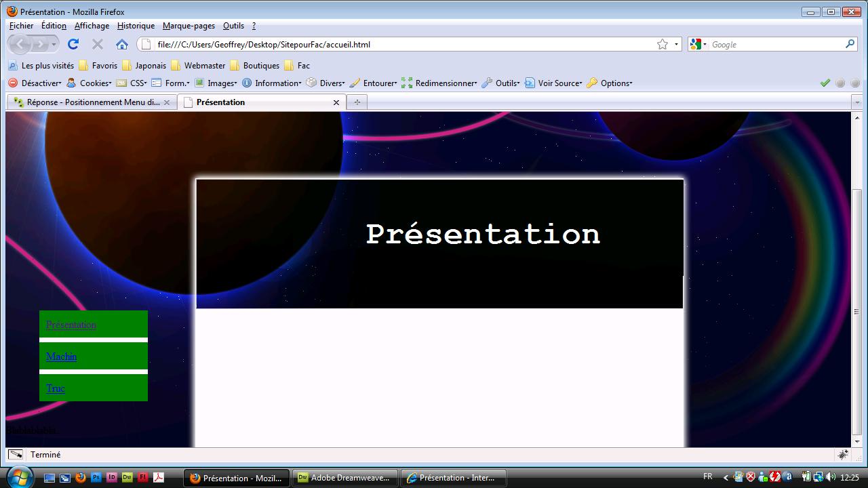The height and width of the screenshot is (488, 868).
Task: Launch InDesign from quick launch
Action: (112, 477)
